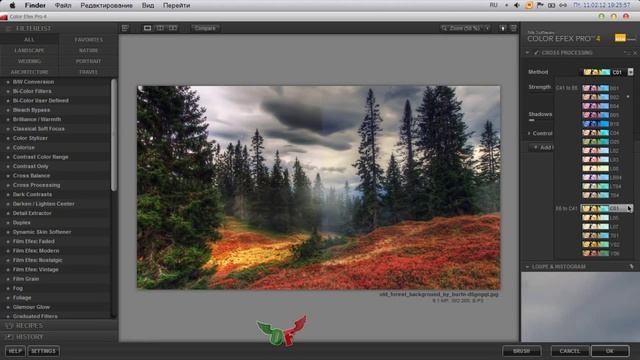Click the Compare button
The width and height of the screenshot is (640, 360).
205,28
